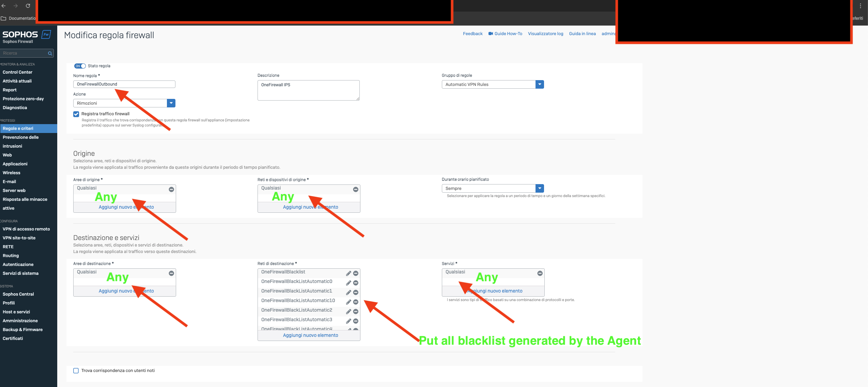The height and width of the screenshot is (387, 868).
Task: Open Control Center in sidebar
Action: (x=18, y=72)
